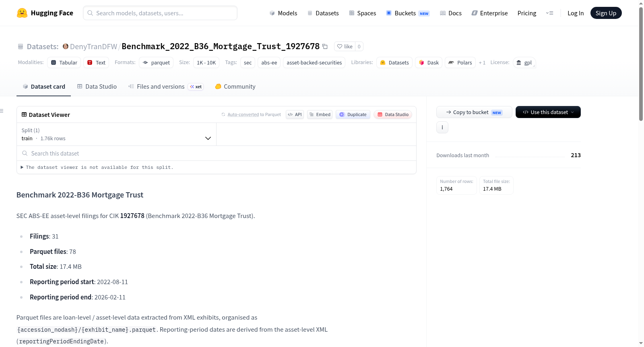Open the three-dot more options menu
The width and height of the screenshot is (644, 347).
pyautogui.click(x=442, y=127)
